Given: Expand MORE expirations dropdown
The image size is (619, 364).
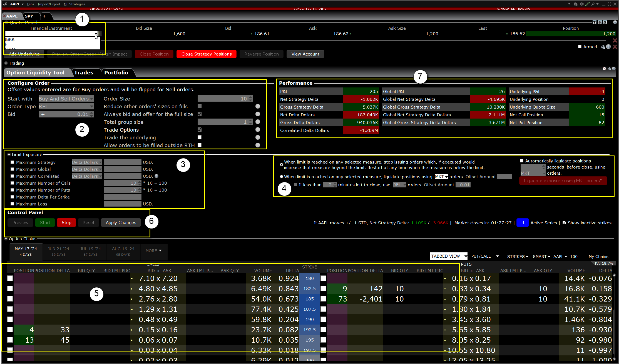Looking at the screenshot, I should pos(153,251).
